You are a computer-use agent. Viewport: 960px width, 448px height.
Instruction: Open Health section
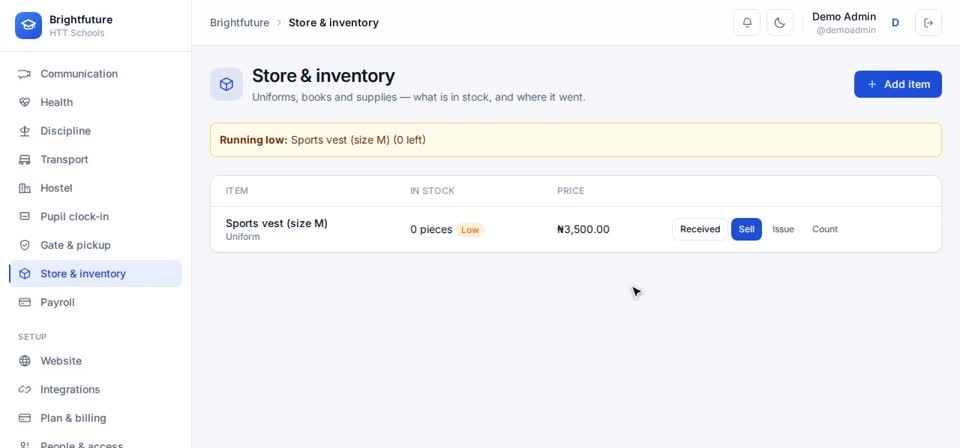click(x=96, y=102)
